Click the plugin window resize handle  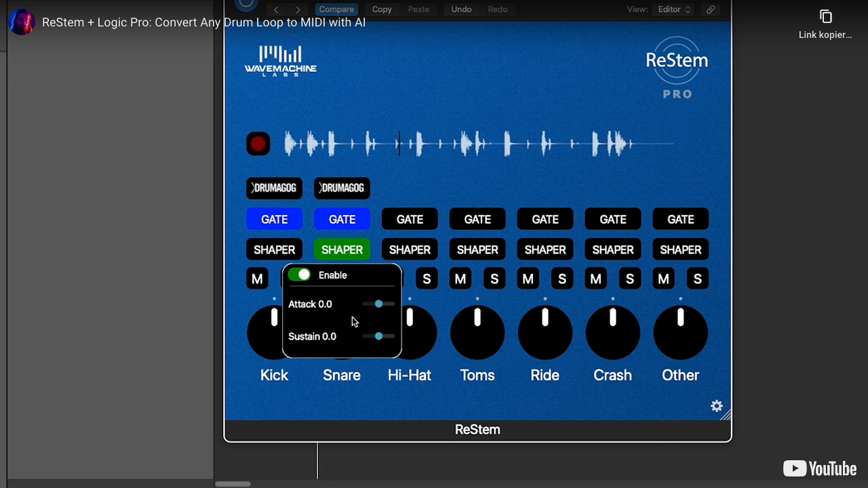[725, 414]
